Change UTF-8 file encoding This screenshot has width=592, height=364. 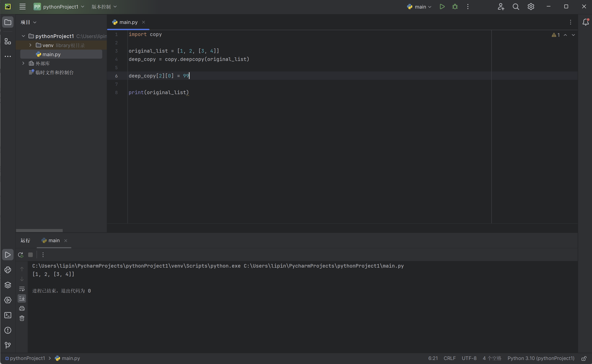[469, 358]
